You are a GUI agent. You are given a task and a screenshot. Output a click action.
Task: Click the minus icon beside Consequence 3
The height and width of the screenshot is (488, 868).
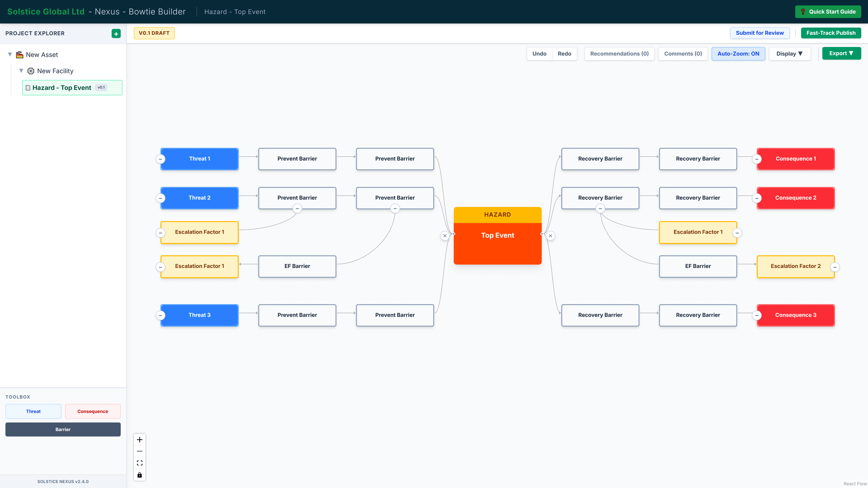[757, 315]
